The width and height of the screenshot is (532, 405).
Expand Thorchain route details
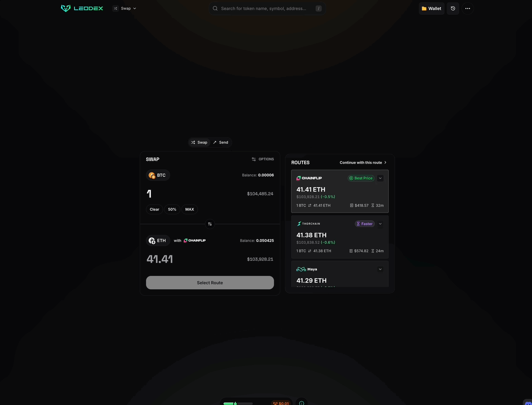(380, 224)
